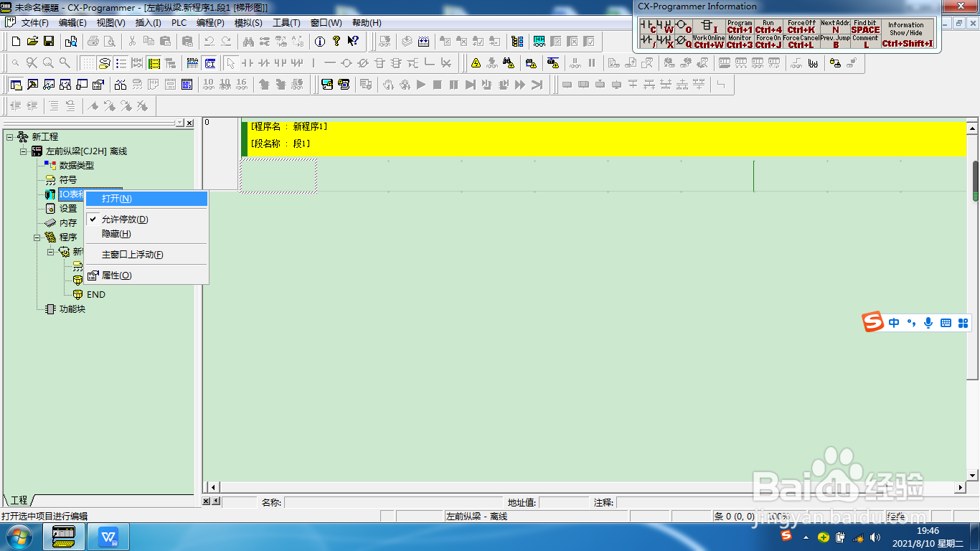Activate context help arrow-question icon
Viewport: 980px width, 551px height.
[x=353, y=41]
